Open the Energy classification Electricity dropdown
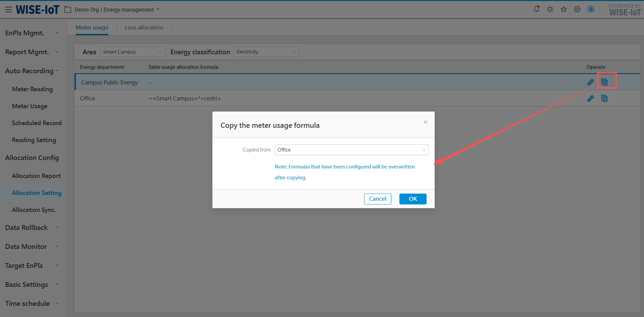 [266, 52]
